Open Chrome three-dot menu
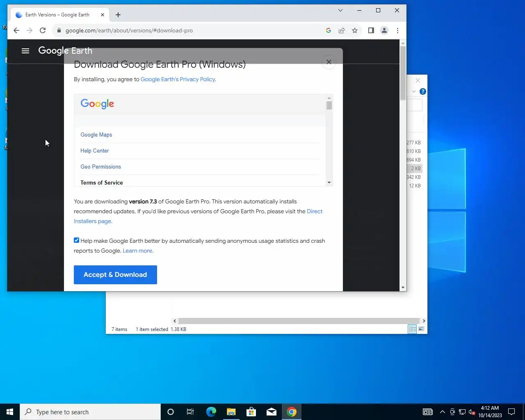This screenshot has height=420, width=525. 397,30
